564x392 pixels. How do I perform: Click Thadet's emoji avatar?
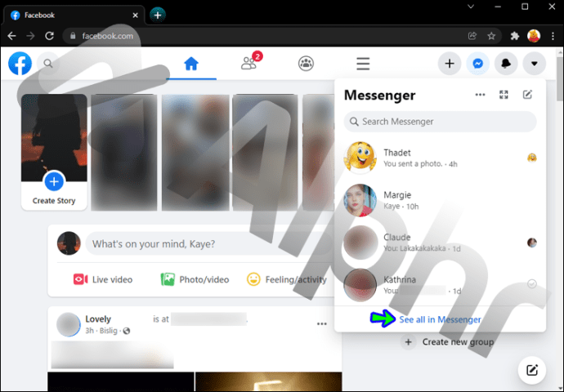360,158
